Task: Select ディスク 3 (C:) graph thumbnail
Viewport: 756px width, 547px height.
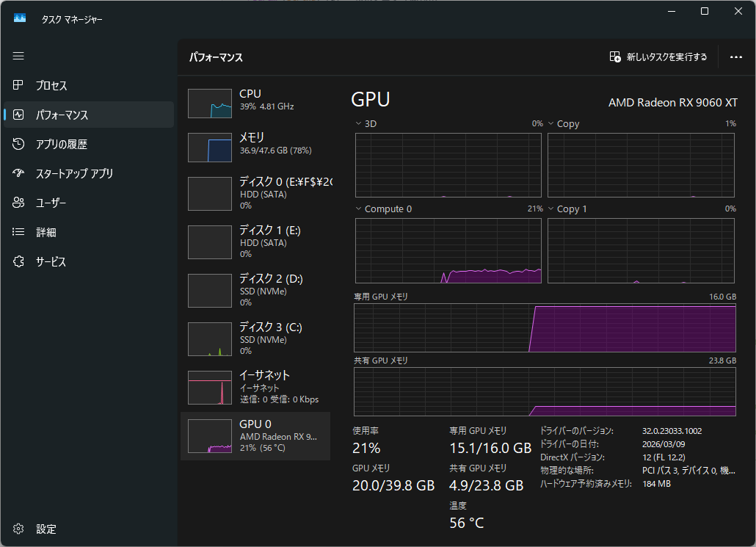Action: coord(210,339)
